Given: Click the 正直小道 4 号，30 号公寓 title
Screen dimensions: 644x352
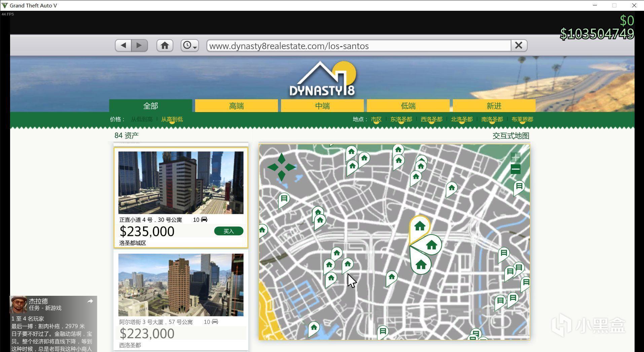Looking at the screenshot, I should [150, 220].
